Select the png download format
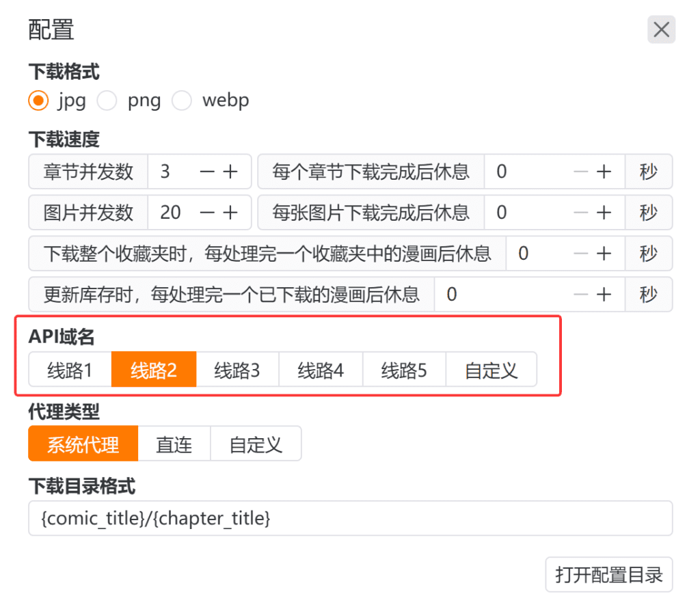Image resolution: width=700 pixels, height=609 pixels. coord(107,101)
